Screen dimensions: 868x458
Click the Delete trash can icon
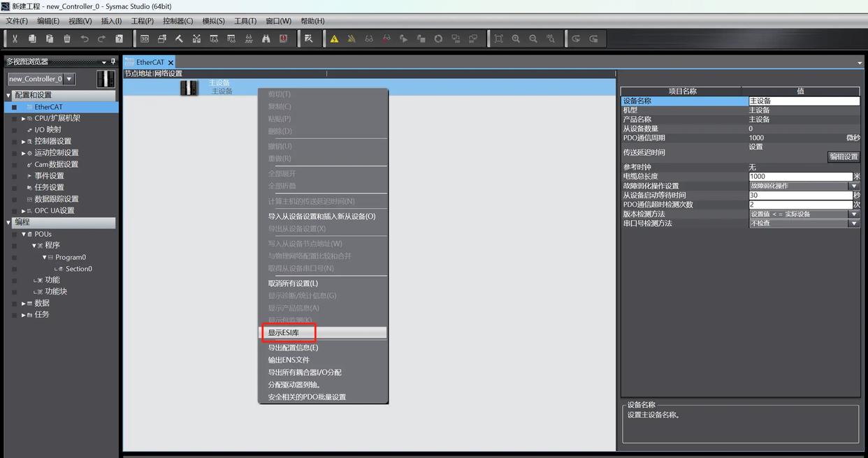tap(67, 39)
